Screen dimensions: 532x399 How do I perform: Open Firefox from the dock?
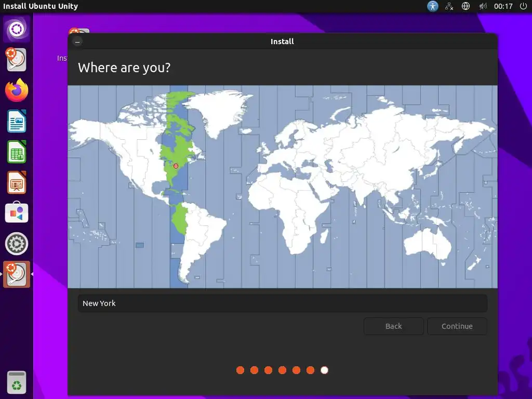click(17, 90)
